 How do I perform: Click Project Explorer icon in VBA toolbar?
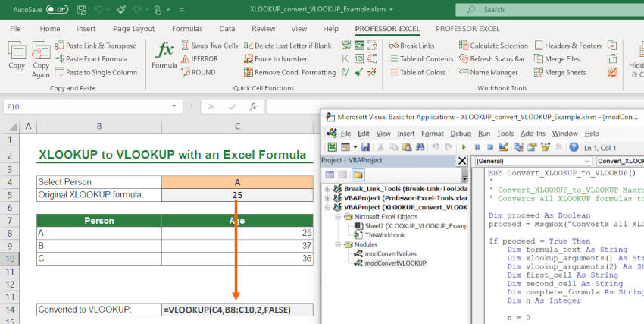[519, 147]
